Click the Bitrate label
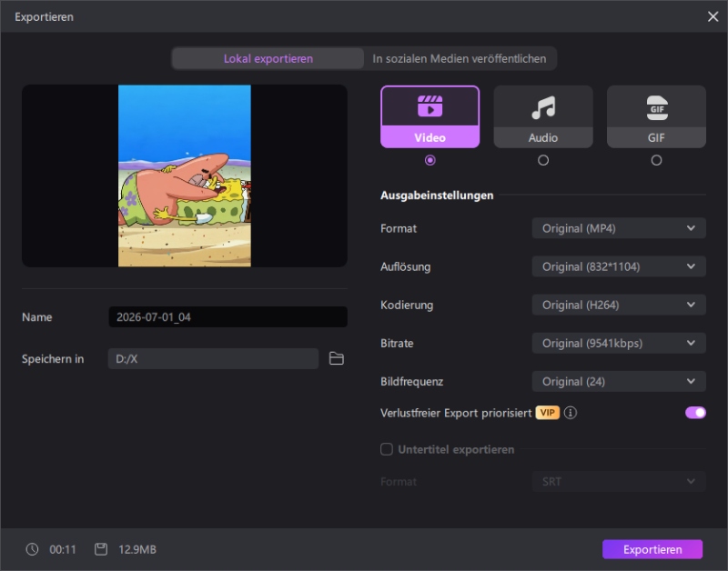The height and width of the screenshot is (571, 728). tap(397, 344)
